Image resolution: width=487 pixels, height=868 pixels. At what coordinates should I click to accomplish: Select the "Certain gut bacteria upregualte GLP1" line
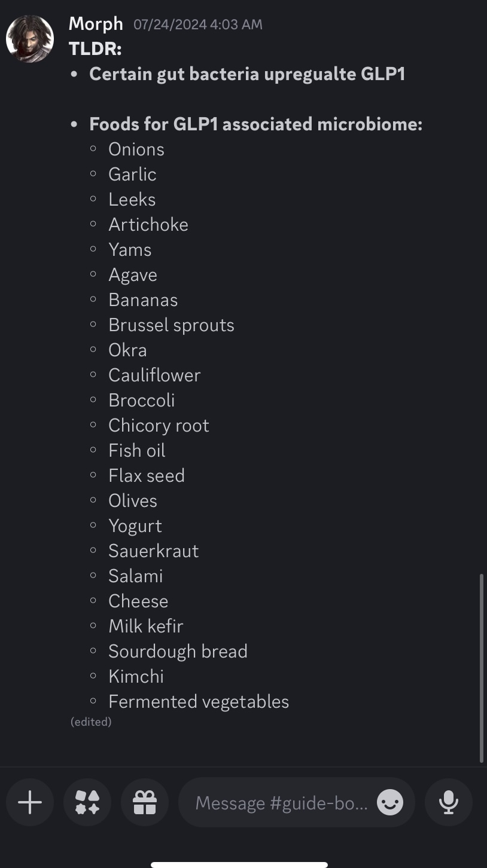point(247,74)
